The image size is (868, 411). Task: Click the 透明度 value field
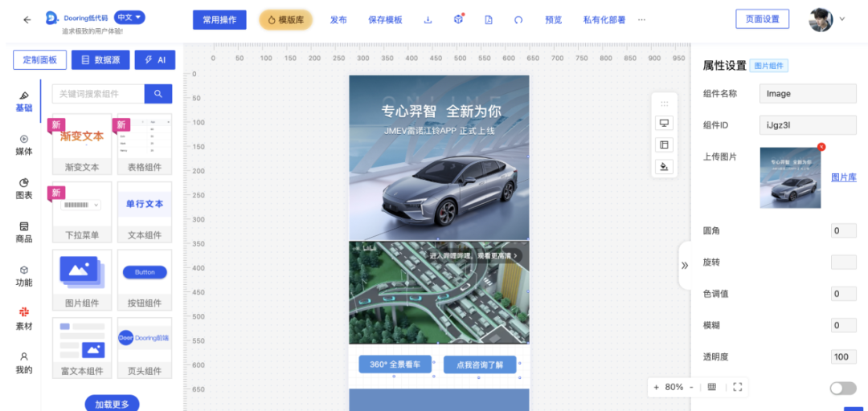tap(844, 356)
